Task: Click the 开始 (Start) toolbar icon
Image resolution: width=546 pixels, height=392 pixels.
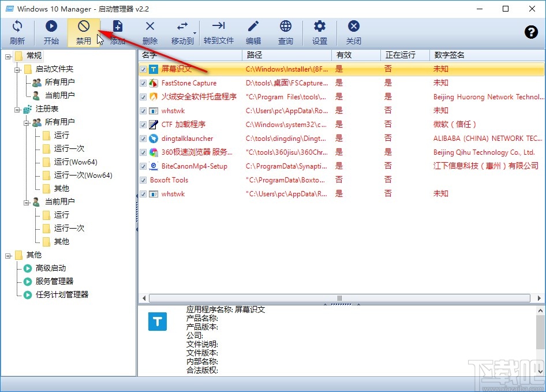Action: [x=51, y=32]
